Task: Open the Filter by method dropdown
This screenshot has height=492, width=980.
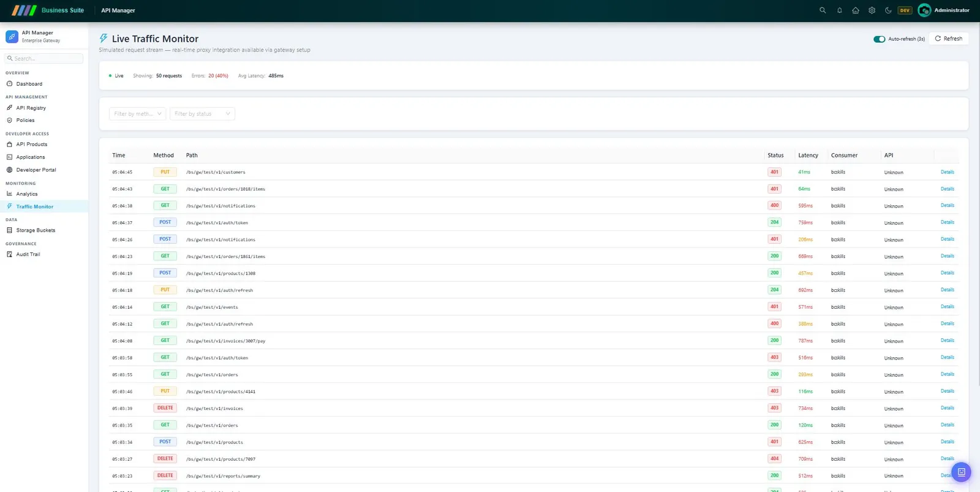Action: click(137, 114)
